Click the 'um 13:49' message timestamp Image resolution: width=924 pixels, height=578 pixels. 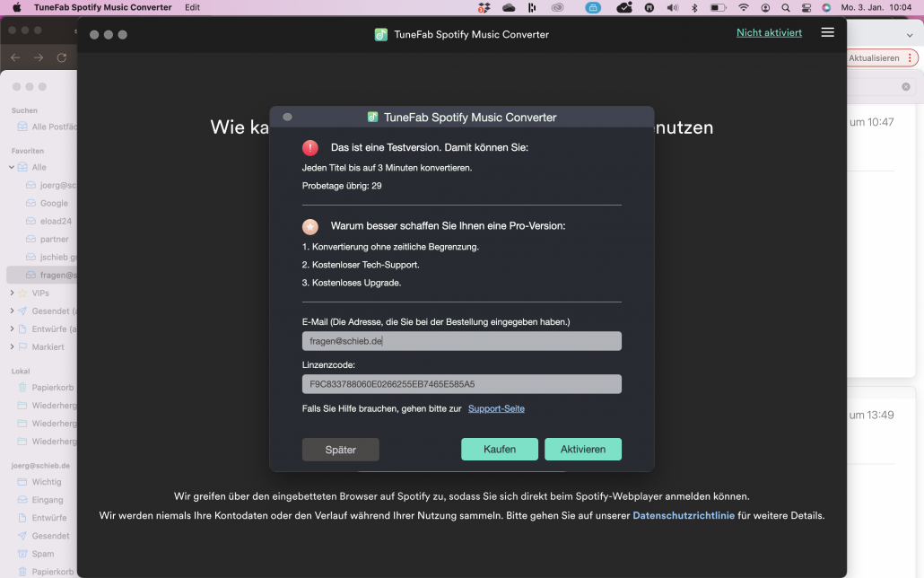[x=872, y=415]
